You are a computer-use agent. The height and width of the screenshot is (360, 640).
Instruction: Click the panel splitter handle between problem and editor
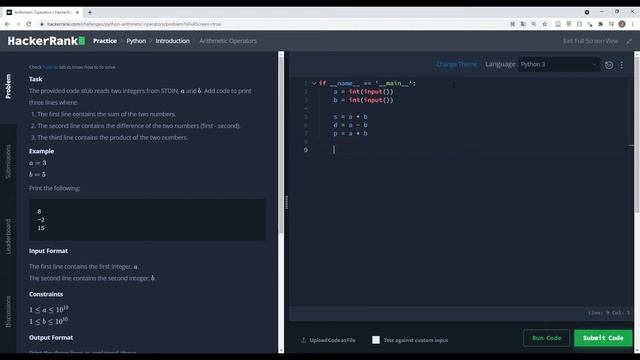[286, 202]
